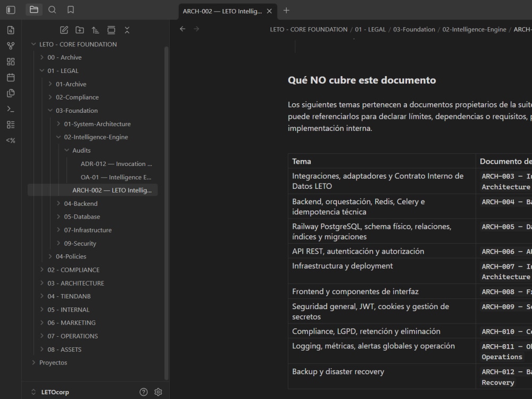Open today's daily note calendar icon

[x=11, y=77]
